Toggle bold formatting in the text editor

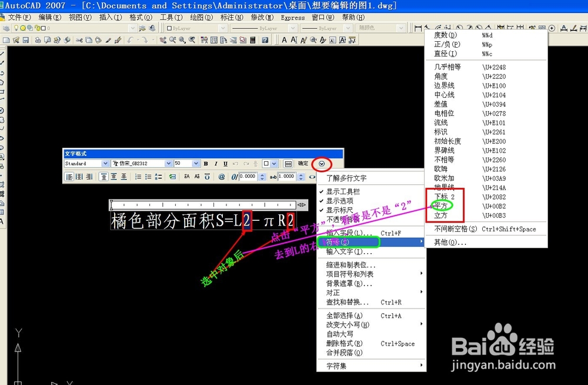tap(206, 164)
